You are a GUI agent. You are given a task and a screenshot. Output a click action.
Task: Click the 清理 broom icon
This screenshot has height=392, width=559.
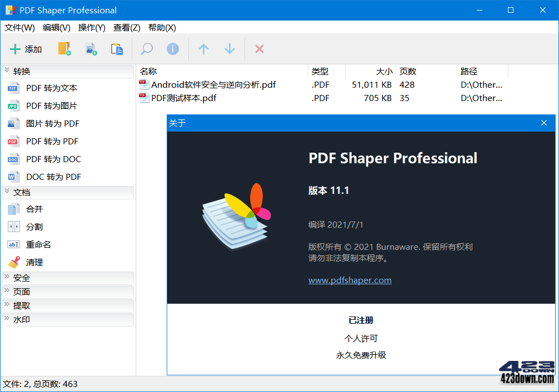(14, 262)
